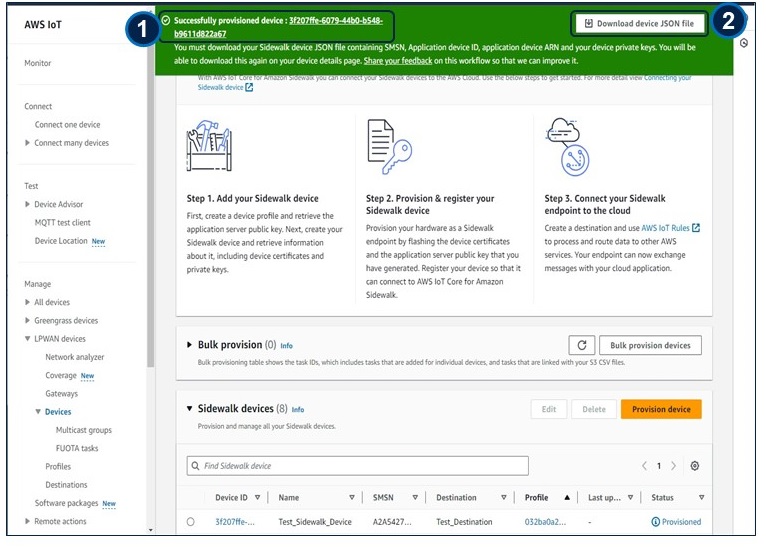Open Network analyzer in sidebar

[75, 357]
